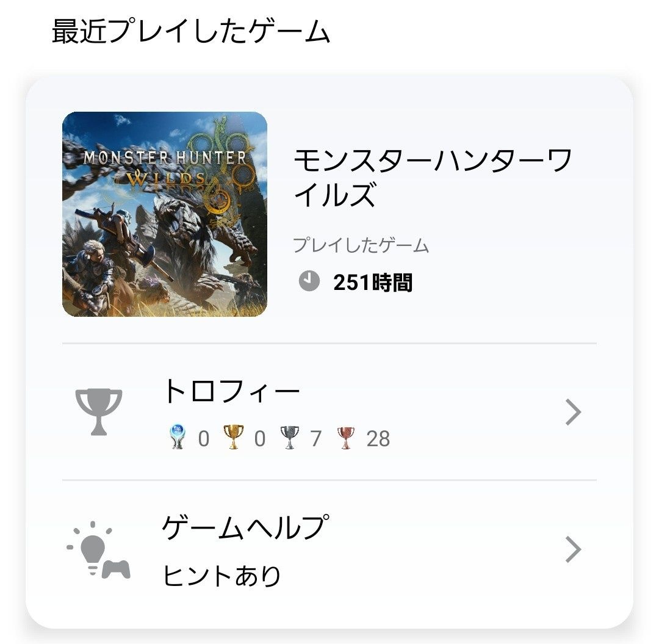Tap the gray trophy icon

tap(99, 412)
